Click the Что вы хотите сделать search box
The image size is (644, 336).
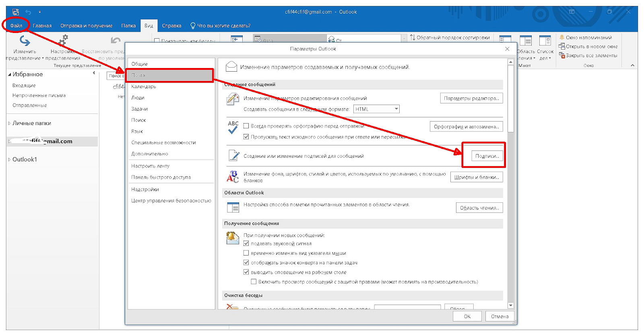click(x=221, y=26)
